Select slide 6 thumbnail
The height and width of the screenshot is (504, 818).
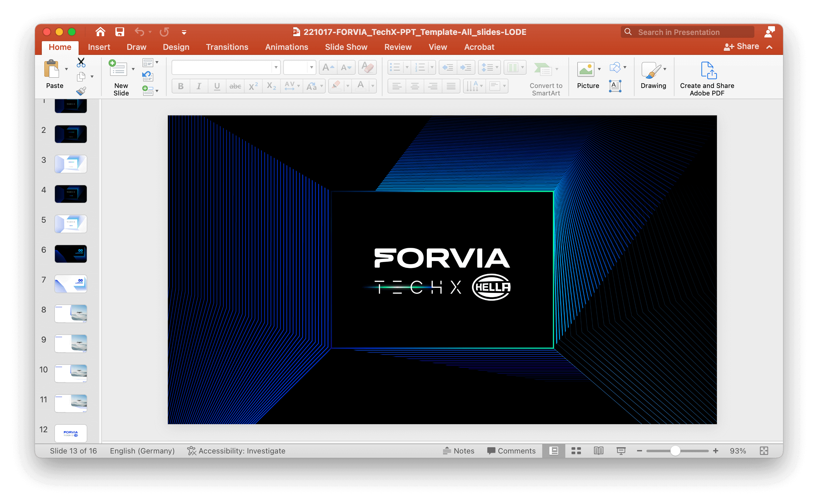click(x=71, y=254)
